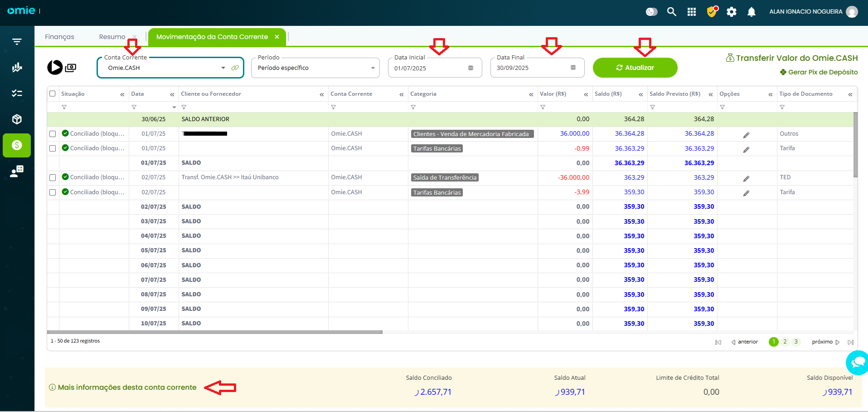Screen dimensions: 868x412
Task: Close Movimentação da Conta Corrente tab
Action: (277, 37)
